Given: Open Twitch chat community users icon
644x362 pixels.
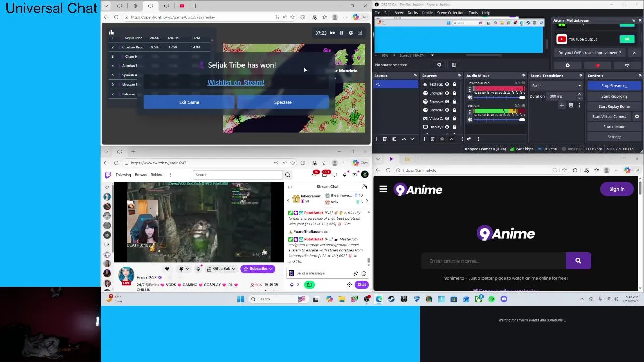Looking at the screenshot, I should click(365, 187).
